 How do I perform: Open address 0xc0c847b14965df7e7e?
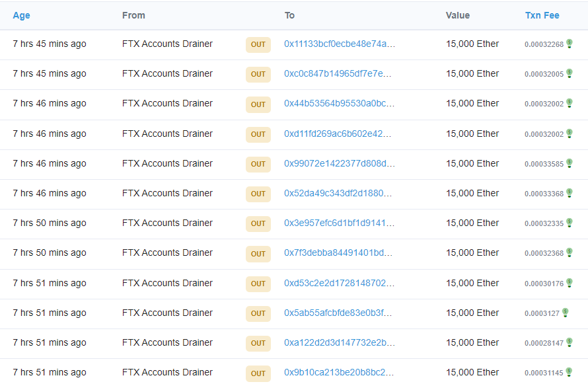point(336,74)
